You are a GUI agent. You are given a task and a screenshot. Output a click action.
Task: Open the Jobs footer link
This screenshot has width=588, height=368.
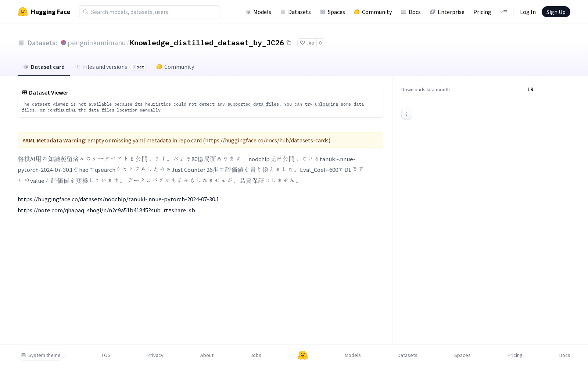click(256, 355)
